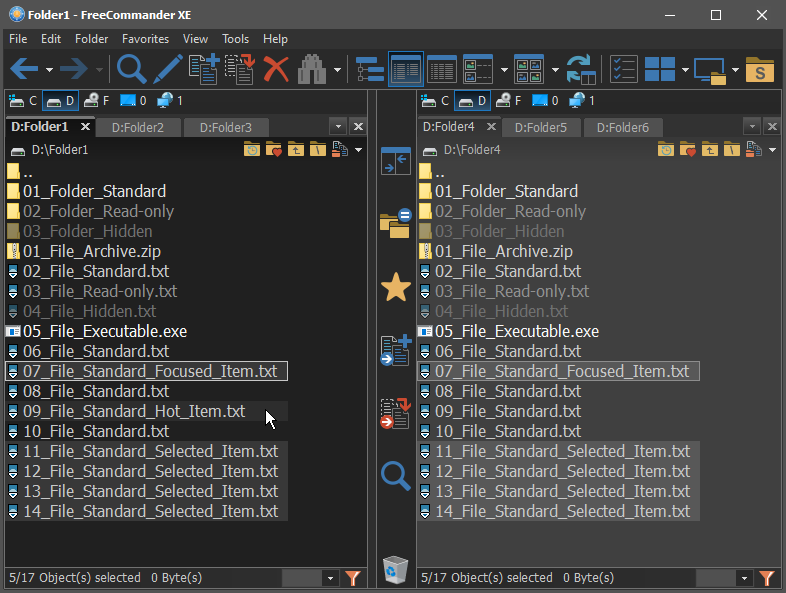
Task: Click the blue Back arrow in the toolbar
Action: pos(24,69)
